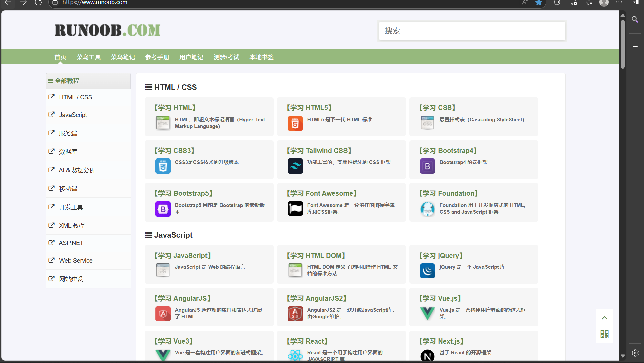Open the 本地书签 navigation menu

coord(262,57)
